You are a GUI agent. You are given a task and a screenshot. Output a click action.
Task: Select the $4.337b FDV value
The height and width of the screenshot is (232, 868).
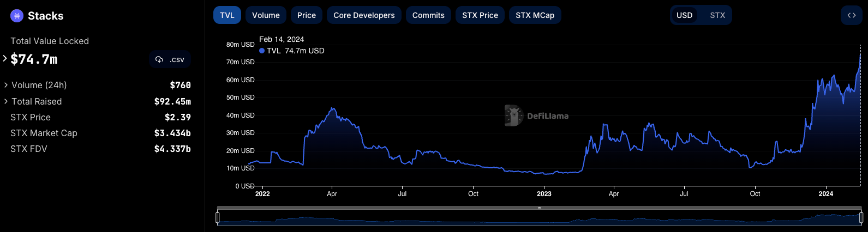[x=172, y=149]
